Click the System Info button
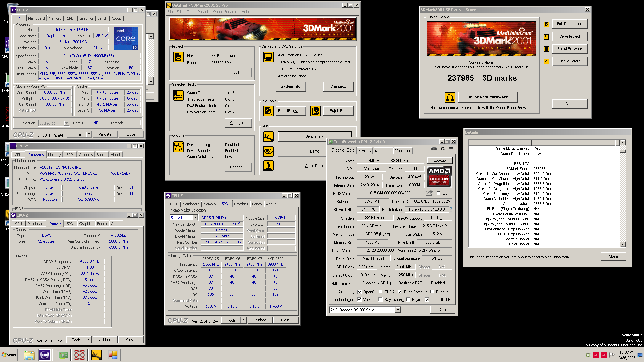 [290, 86]
